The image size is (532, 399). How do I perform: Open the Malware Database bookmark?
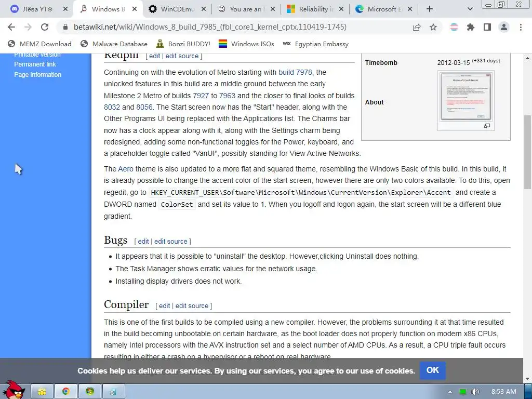tap(114, 44)
